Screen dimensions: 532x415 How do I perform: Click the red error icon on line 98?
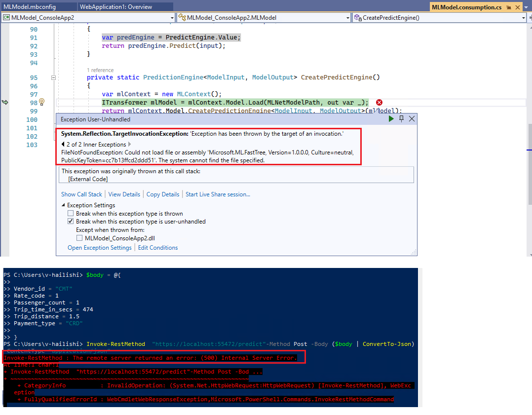click(x=379, y=102)
